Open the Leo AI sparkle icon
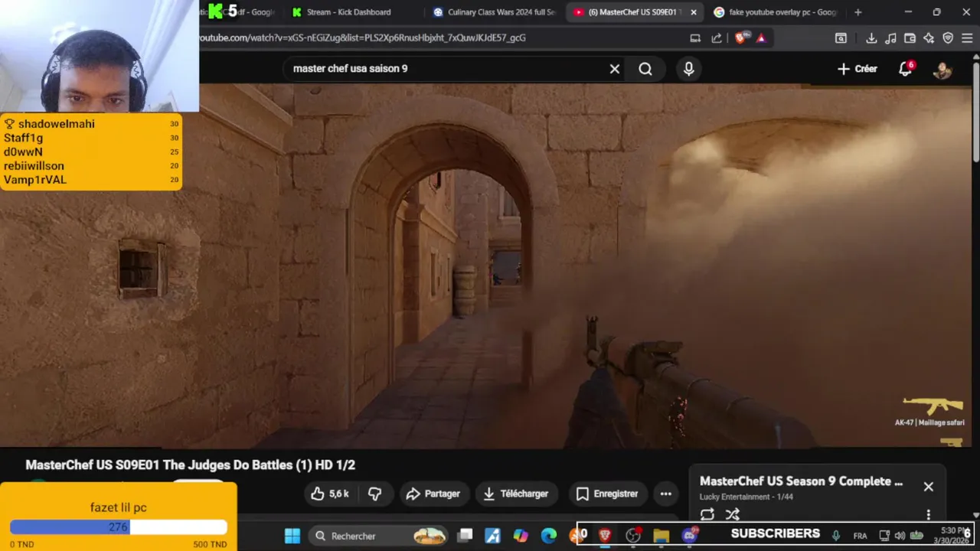 click(x=929, y=38)
